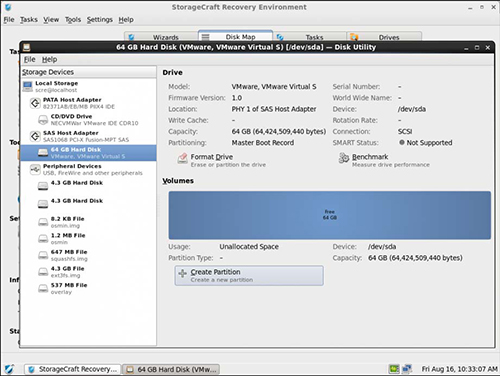Image resolution: width=500 pixels, height=376 pixels.
Task: Click the Wizards tab shield icon
Action: tap(131, 37)
